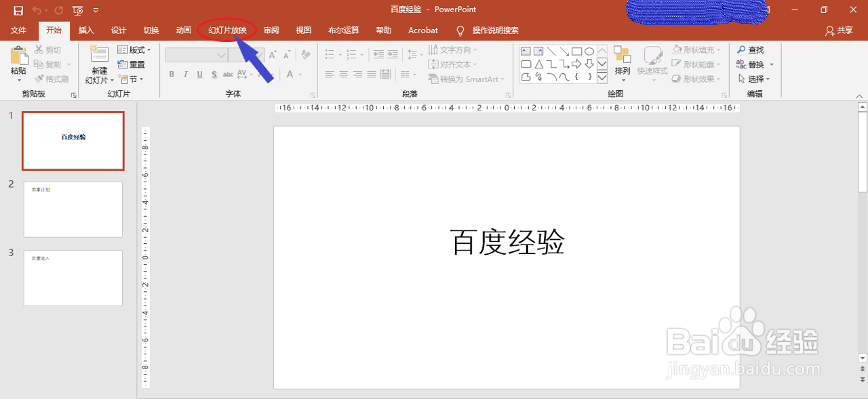This screenshot has height=399, width=868.
Task: Switch to the 设计 tab
Action: tap(119, 30)
